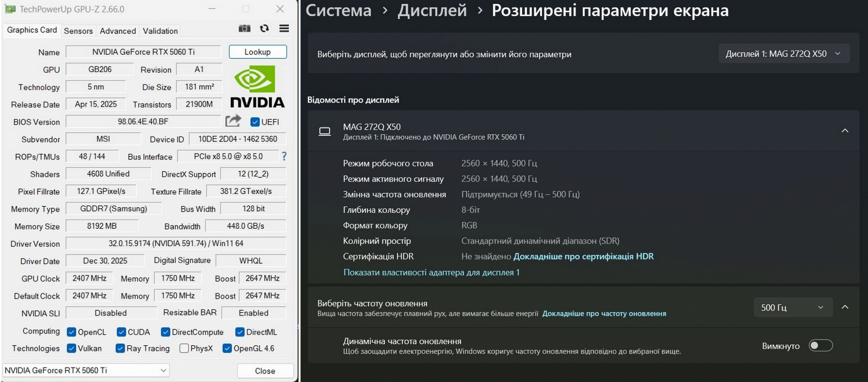Open the adapter properties link for display 1
This screenshot has height=382, width=868.
coord(431,272)
